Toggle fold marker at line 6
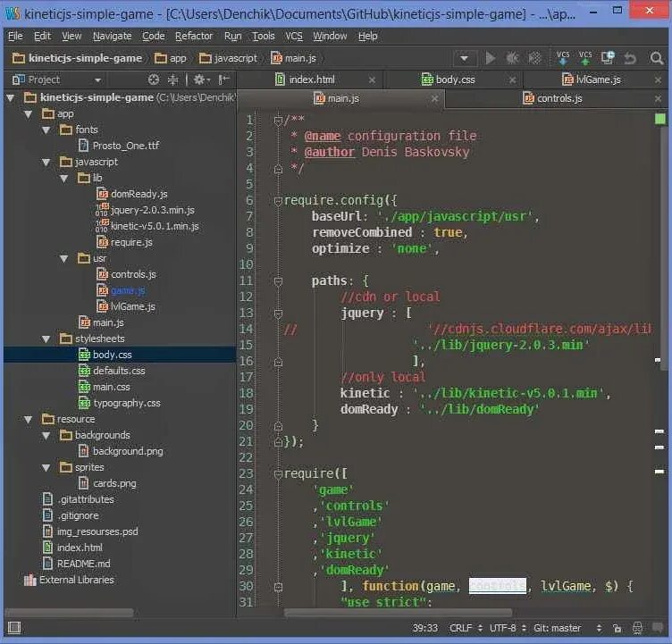 click(278, 201)
